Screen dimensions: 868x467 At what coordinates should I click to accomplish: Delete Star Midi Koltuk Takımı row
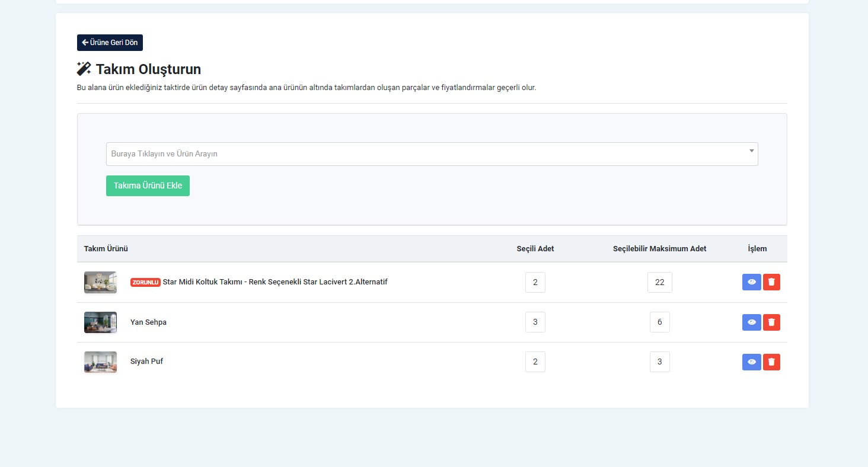pos(771,282)
